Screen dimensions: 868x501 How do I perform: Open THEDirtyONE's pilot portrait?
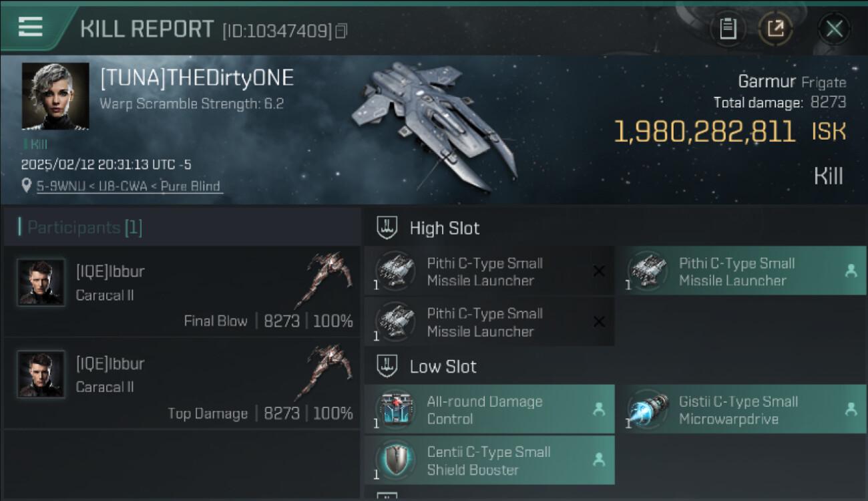pos(55,96)
